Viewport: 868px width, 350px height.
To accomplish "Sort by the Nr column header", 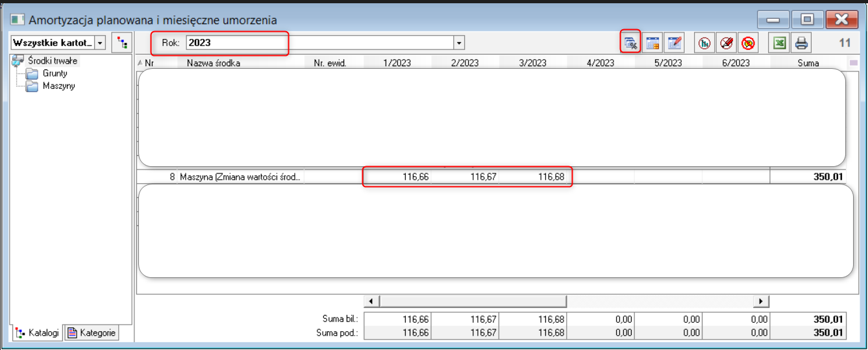I will [x=156, y=63].
